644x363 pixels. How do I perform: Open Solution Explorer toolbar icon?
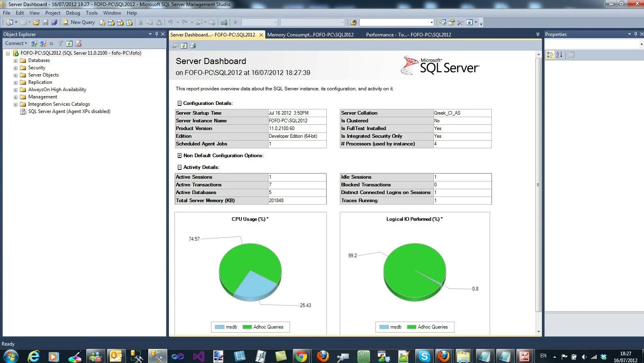(443, 22)
